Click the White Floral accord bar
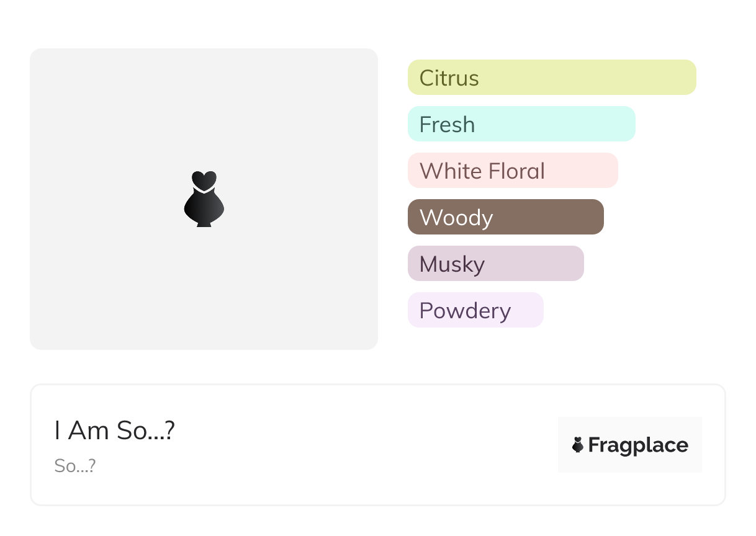756x536 pixels. pos(583,171)
